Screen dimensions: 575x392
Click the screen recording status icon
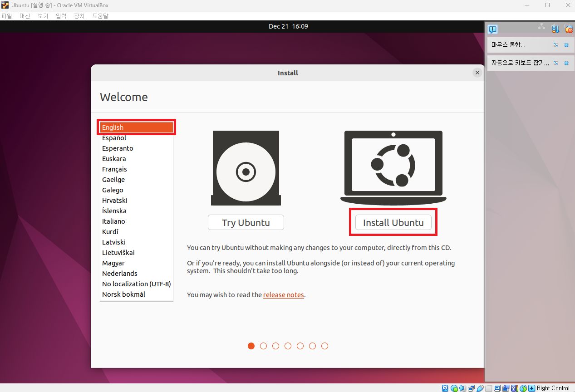(x=506, y=388)
